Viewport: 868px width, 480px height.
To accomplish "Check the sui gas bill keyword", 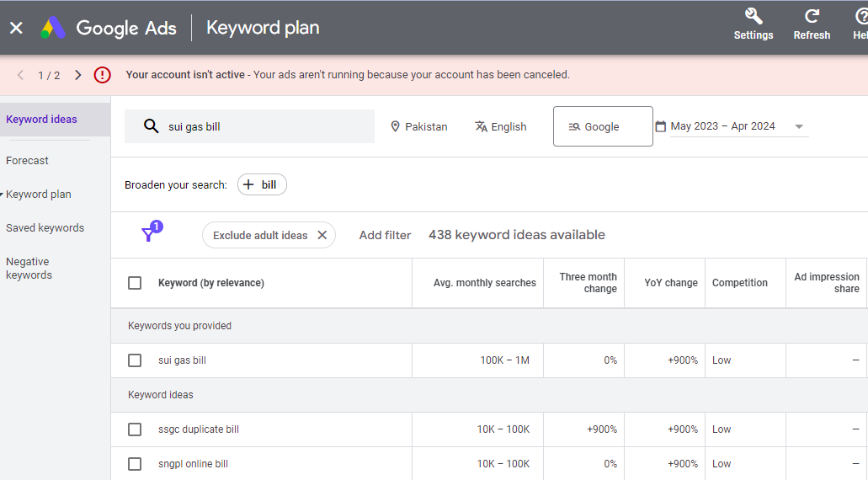I will tap(135, 360).
